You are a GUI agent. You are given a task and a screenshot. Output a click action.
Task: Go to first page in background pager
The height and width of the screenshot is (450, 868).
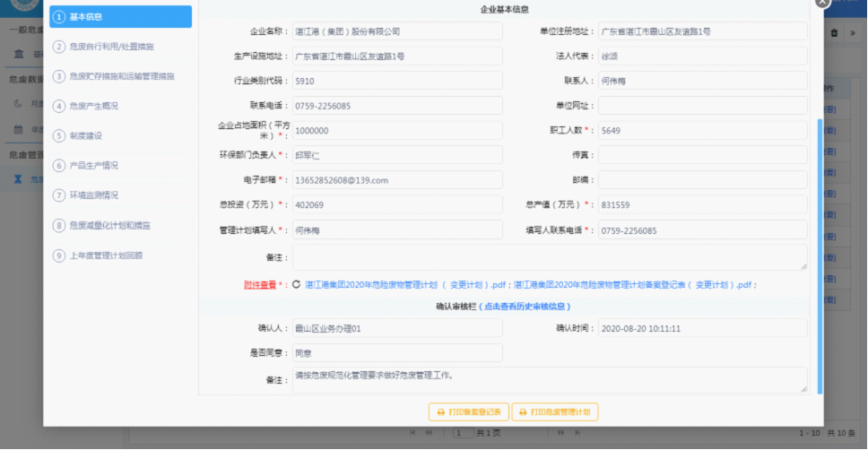(412, 433)
